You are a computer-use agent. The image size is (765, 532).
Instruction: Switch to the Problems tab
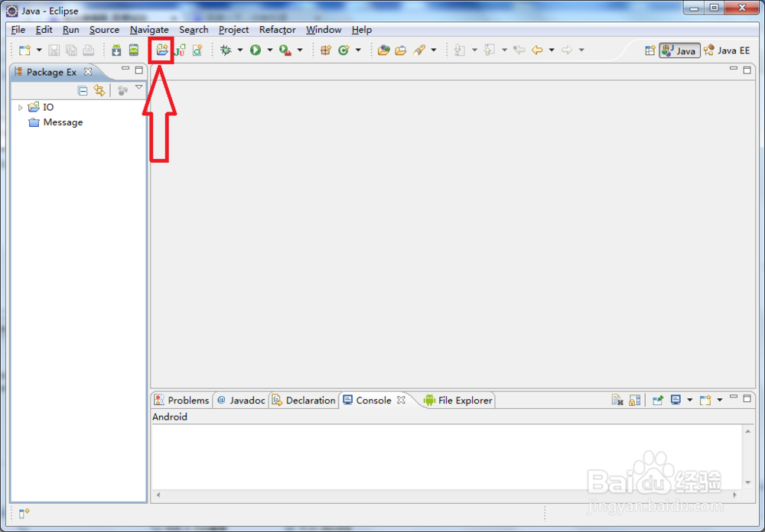[181, 401]
